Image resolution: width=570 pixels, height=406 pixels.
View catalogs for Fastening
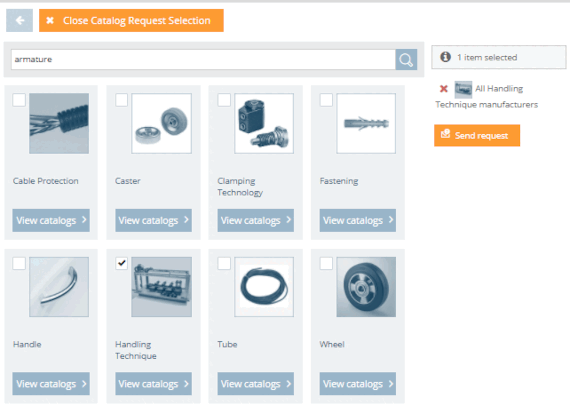coord(358,220)
